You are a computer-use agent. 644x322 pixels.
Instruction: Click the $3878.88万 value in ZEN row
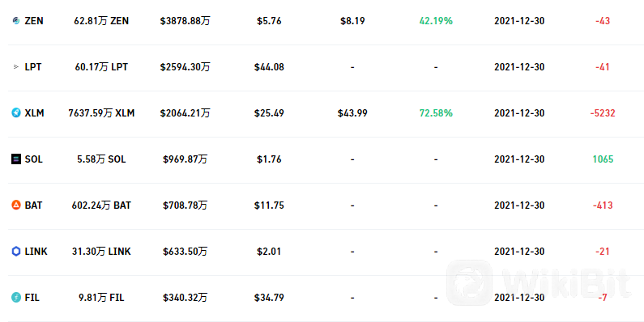(x=185, y=21)
